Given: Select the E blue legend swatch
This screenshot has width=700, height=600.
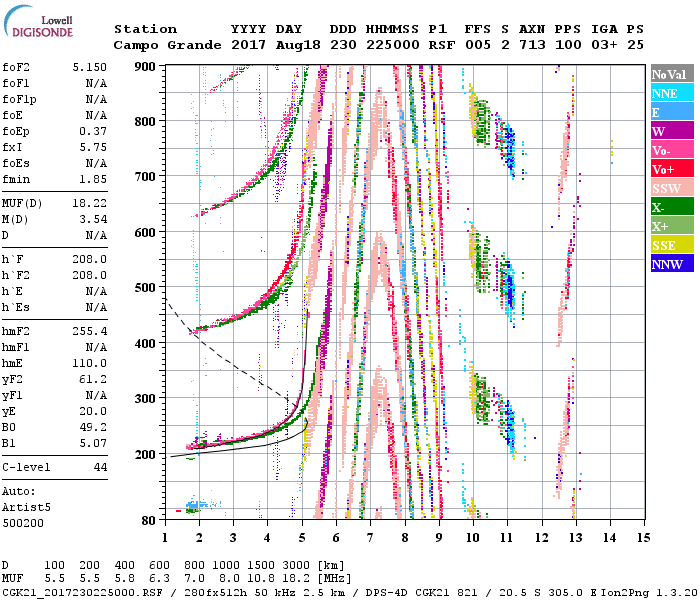Looking at the screenshot, I should coord(672,112).
